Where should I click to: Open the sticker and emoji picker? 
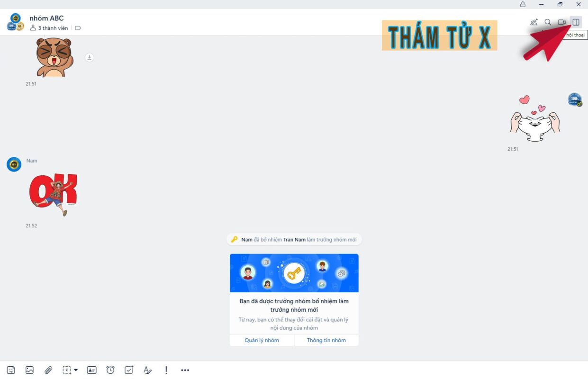pos(10,370)
